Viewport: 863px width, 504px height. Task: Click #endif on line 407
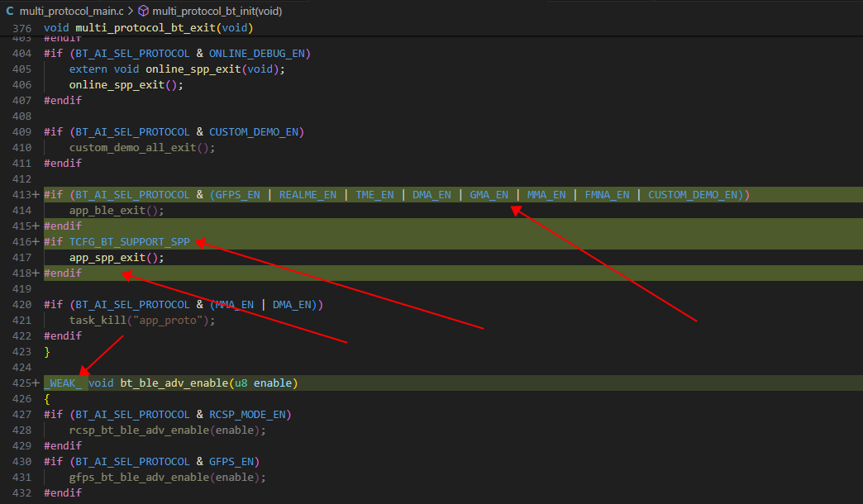[x=63, y=101]
